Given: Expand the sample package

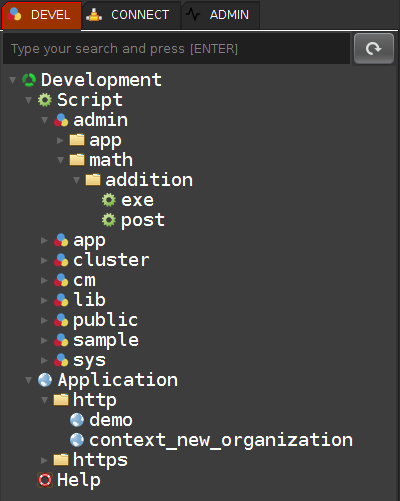Looking at the screenshot, I should pyautogui.click(x=44, y=340).
